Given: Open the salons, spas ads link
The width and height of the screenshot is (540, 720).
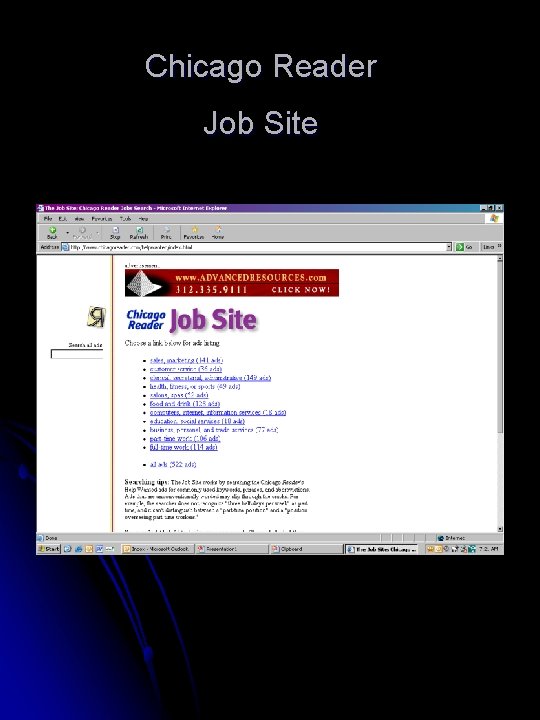Looking at the screenshot, I should 179,395.
